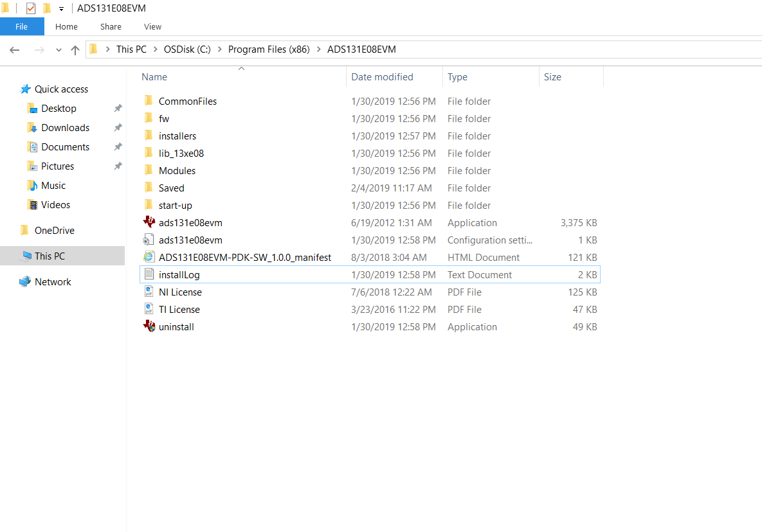
Task: Click the Properties checkmark icon in title bar
Action: click(x=31, y=8)
